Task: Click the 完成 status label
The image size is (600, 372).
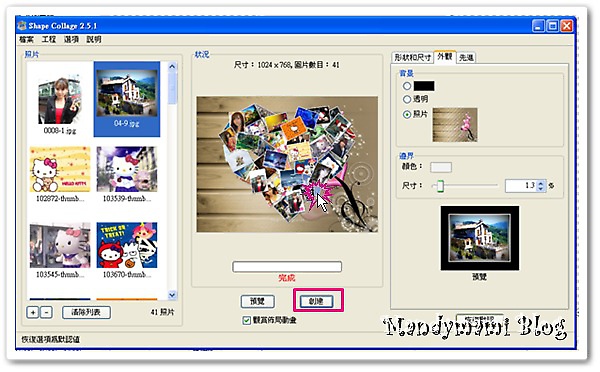Action: click(287, 278)
